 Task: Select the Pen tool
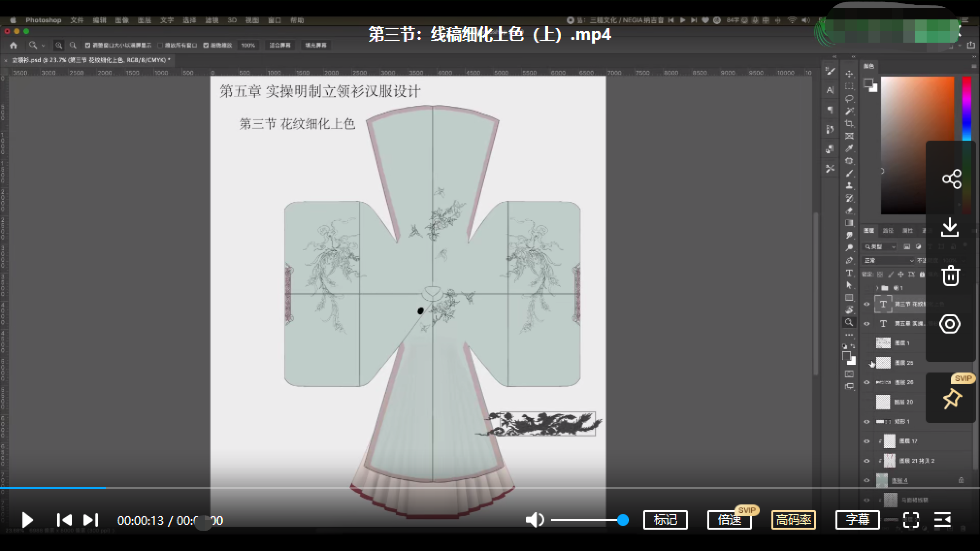(849, 260)
